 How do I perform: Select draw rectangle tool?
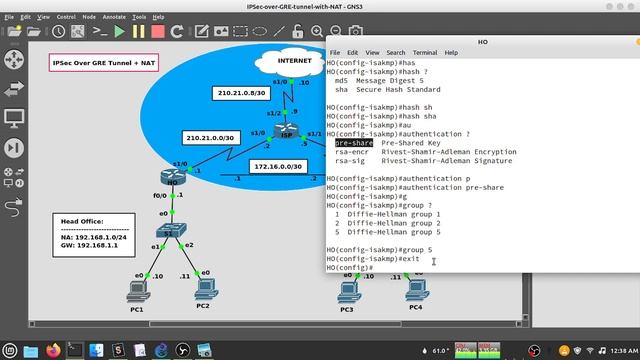pos(240,31)
